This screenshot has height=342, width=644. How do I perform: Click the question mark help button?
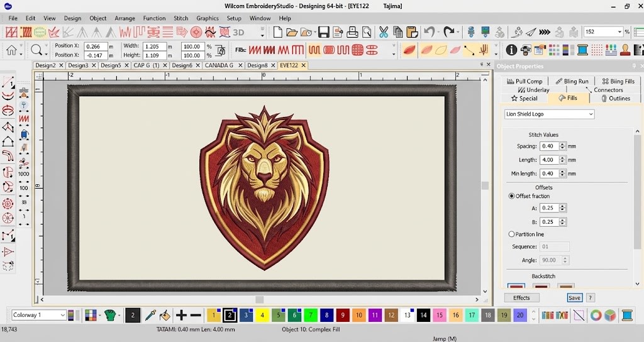tap(590, 298)
